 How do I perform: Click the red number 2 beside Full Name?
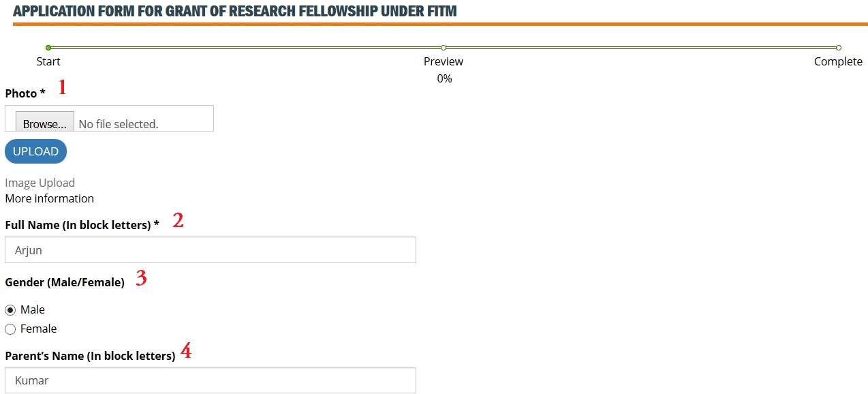click(x=178, y=220)
